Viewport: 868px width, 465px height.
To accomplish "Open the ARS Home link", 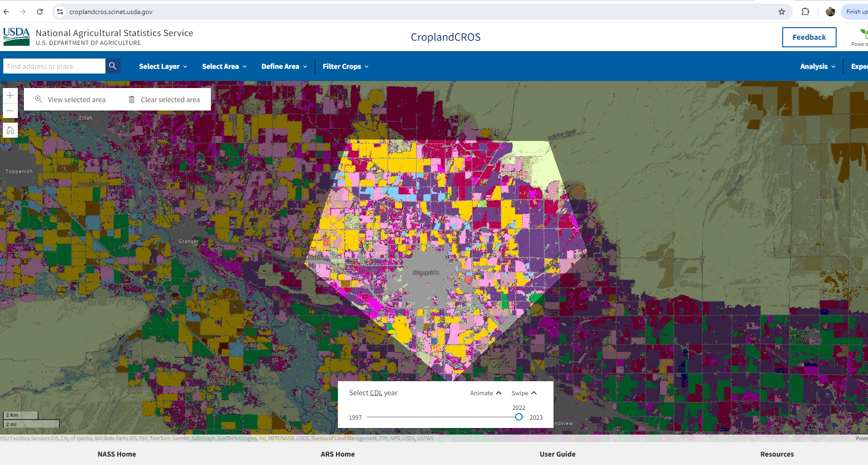I will [337, 454].
